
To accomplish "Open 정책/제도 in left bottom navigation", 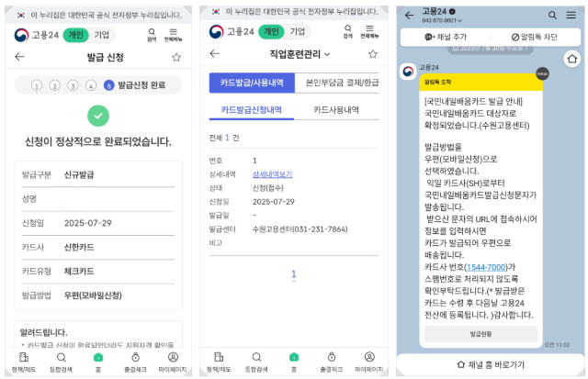I will point(24,362).
